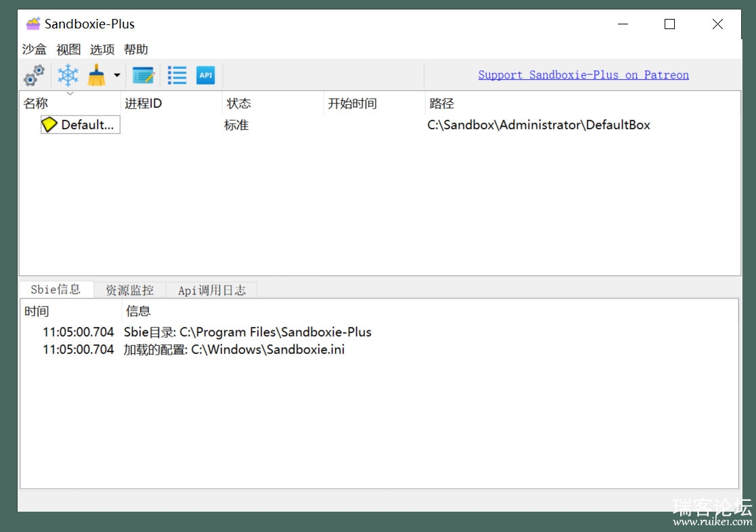
Task: Select the Default... sandbox row
Action: coord(380,125)
